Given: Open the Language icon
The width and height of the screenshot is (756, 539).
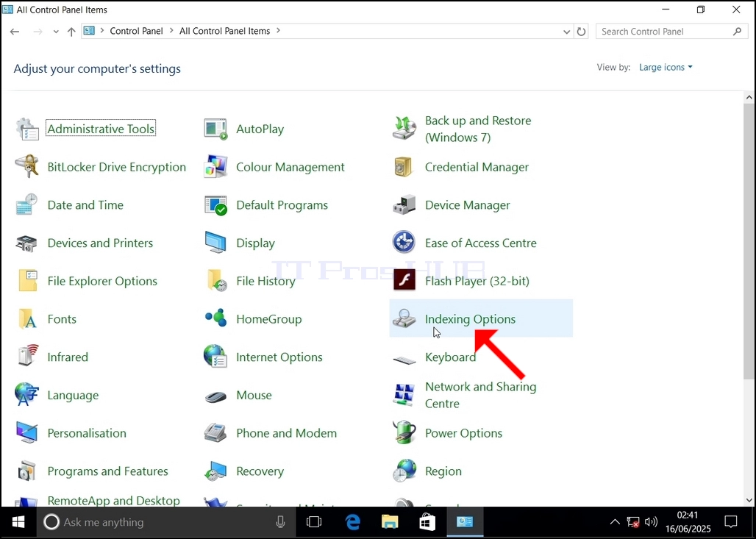Looking at the screenshot, I should (27, 394).
